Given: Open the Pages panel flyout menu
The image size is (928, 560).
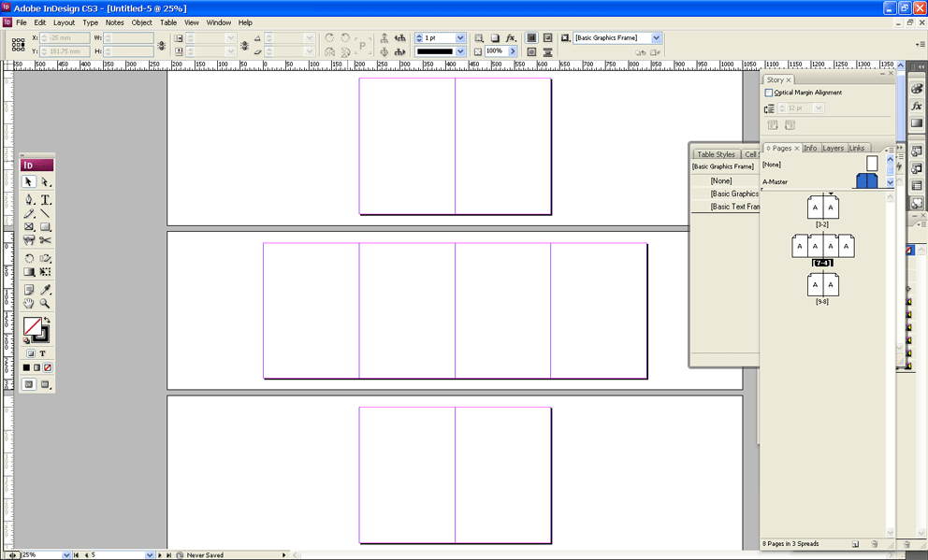Looking at the screenshot, I should [x=890, y=150].
